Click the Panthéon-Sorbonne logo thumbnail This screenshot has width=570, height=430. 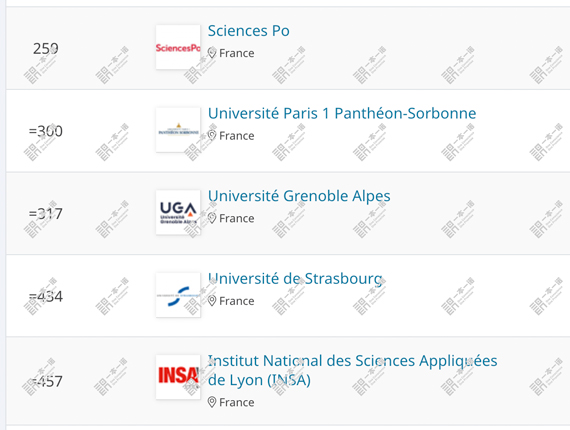tap(178, 130)
